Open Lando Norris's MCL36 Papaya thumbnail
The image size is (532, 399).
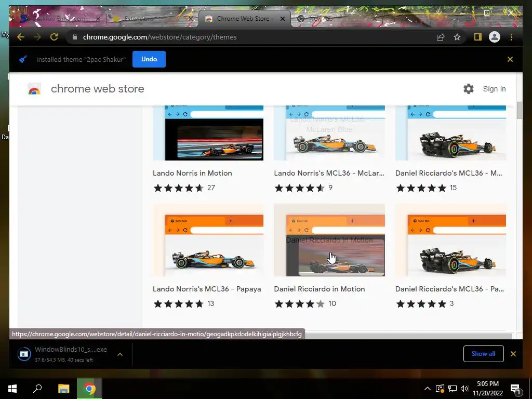tap(208, 240)
